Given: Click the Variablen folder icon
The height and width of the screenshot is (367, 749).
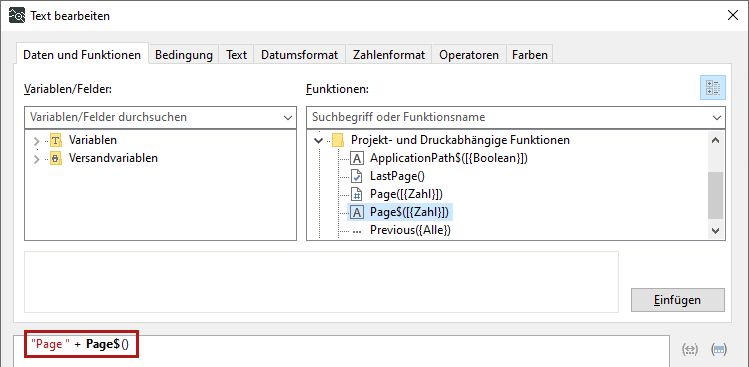Looking at the screenshot, I should (56, 140).
